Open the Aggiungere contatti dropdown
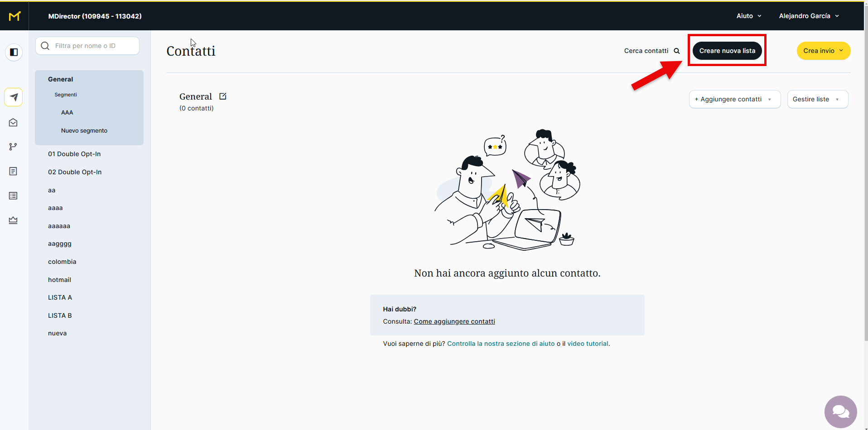The height and width of the screenshot is (430, 868). (734, 99)
